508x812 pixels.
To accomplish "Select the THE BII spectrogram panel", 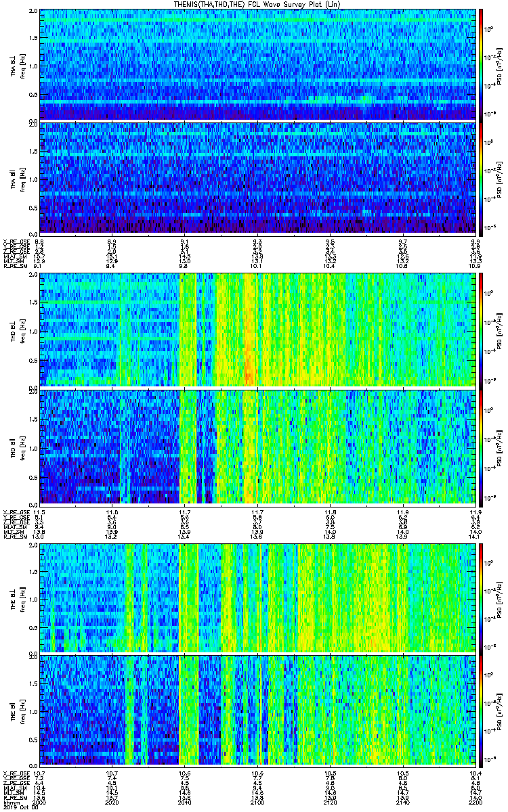I will (257, 710).
